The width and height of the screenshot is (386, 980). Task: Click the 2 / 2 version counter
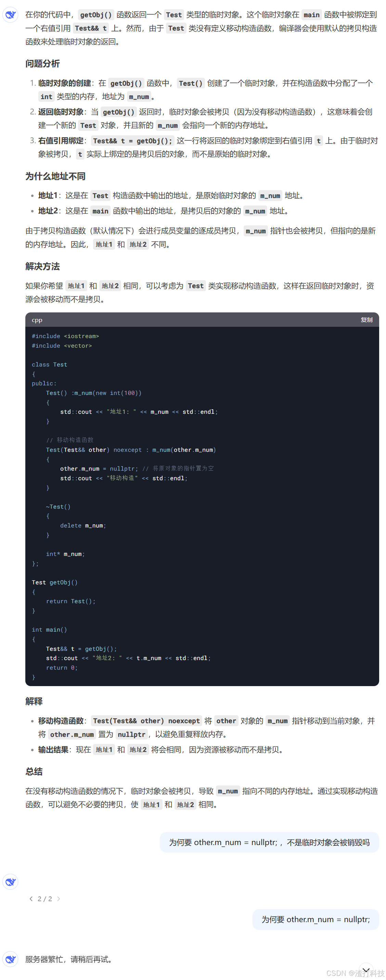point(45,898)
